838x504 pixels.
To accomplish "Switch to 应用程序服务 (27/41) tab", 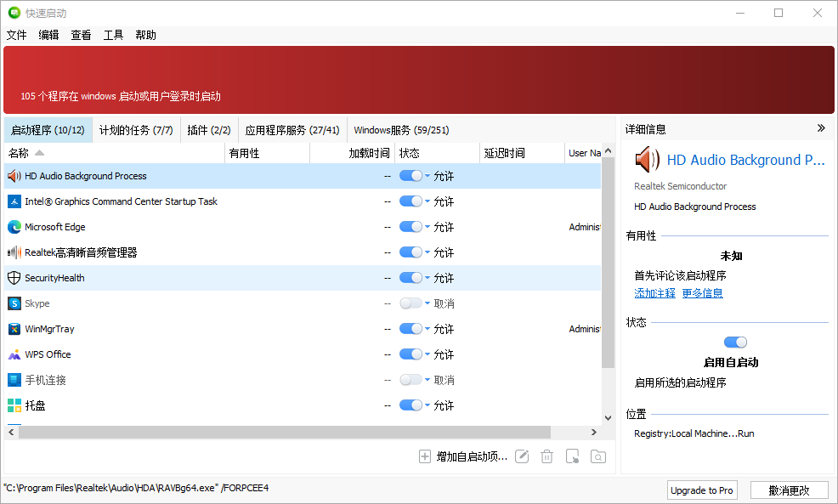I will click(292, 130).
